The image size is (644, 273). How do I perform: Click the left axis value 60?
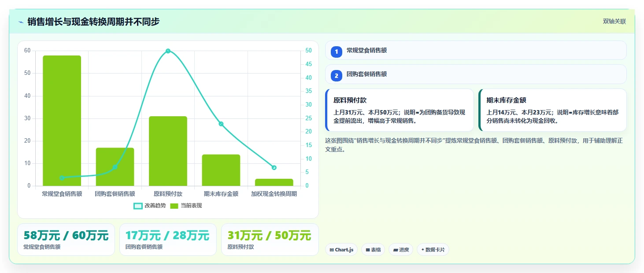[x=27, y=51]
